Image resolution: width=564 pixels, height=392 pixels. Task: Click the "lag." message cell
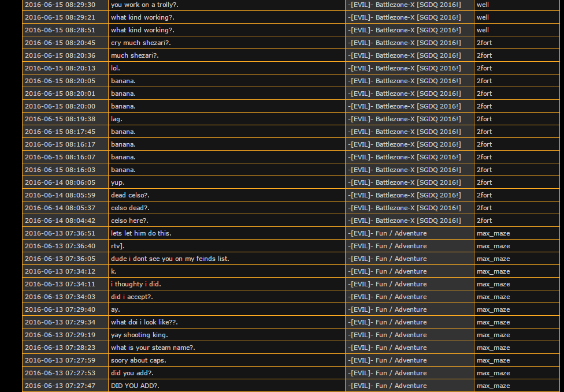[116, 119]
